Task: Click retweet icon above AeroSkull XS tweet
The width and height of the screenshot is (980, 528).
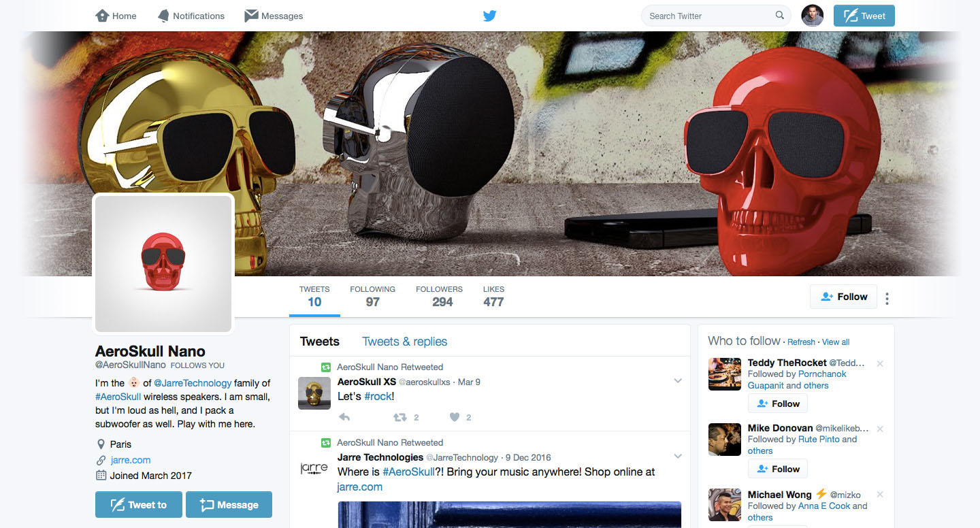Action: pyautogui.click(x=326, y=367)
